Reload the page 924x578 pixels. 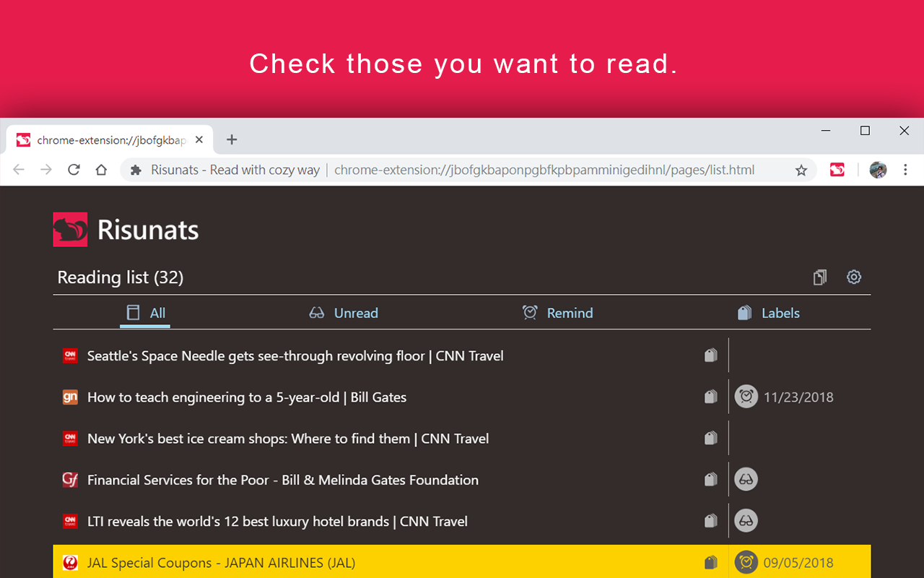pyautogui.click(x=74, y=170)
